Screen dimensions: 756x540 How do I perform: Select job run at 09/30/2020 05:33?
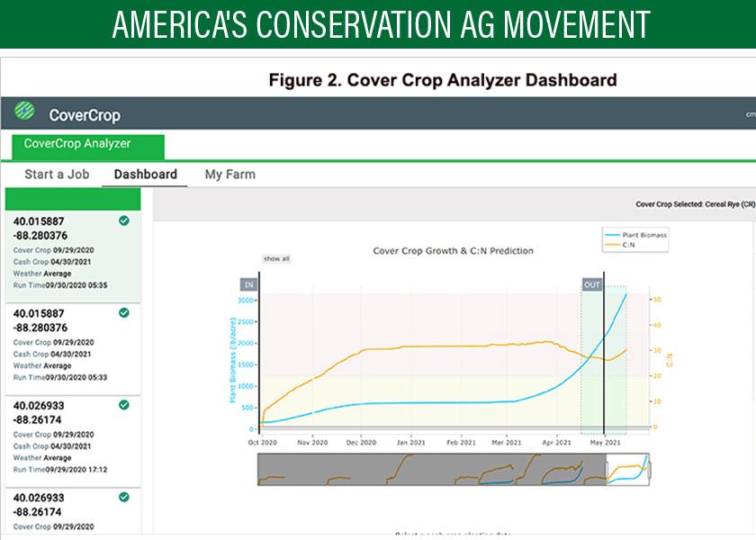coord(73,349)
